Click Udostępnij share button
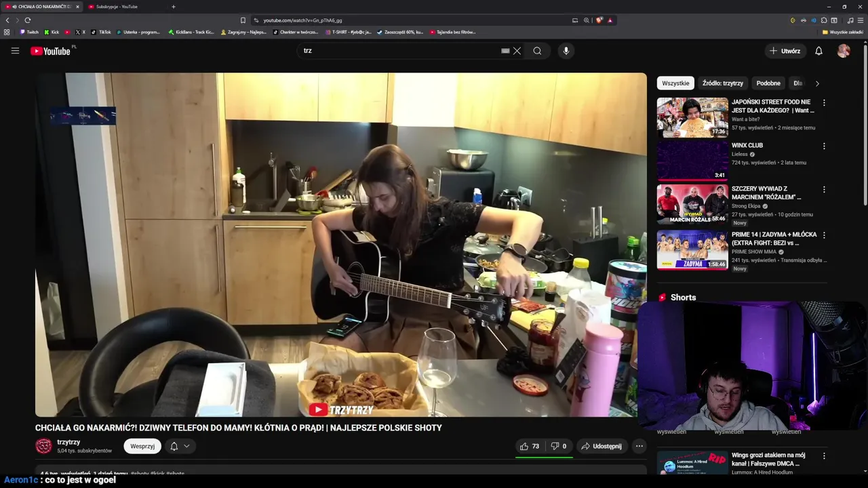868x488 pixels. (601, 446)
